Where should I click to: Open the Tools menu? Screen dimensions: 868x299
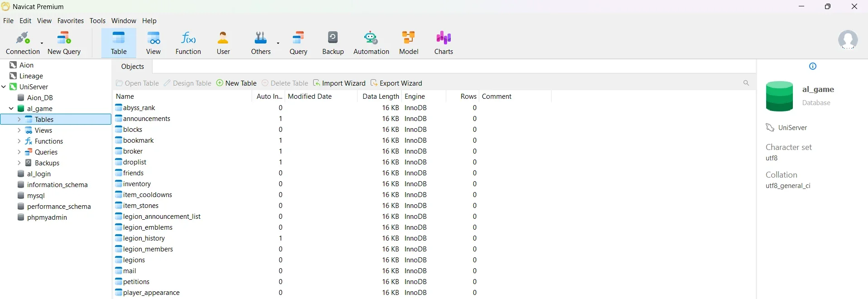pyautogui.click(x=97, y=21)
